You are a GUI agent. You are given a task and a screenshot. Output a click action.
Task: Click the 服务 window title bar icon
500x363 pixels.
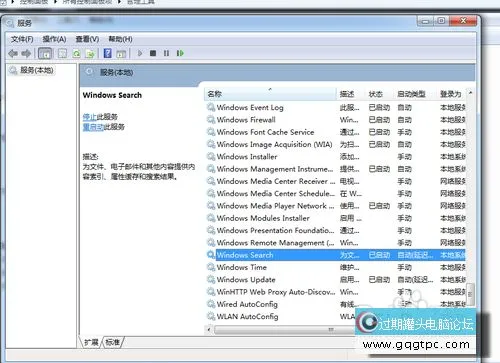point(10,23)
